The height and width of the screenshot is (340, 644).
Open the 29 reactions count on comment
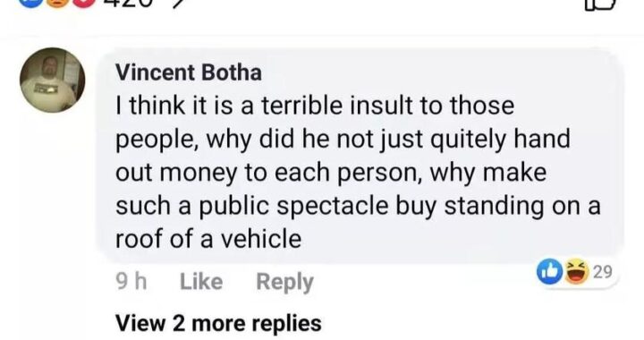point(603,272)
